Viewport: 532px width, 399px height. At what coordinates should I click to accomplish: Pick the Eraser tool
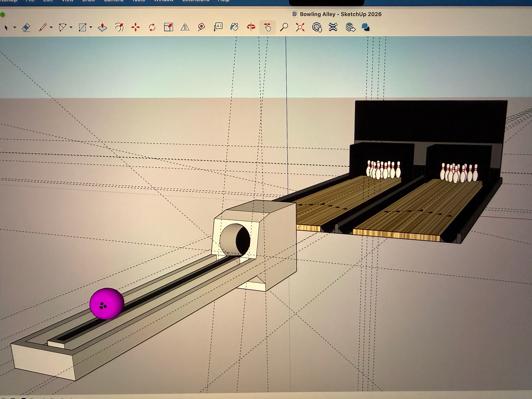click(x=26, y=27)
